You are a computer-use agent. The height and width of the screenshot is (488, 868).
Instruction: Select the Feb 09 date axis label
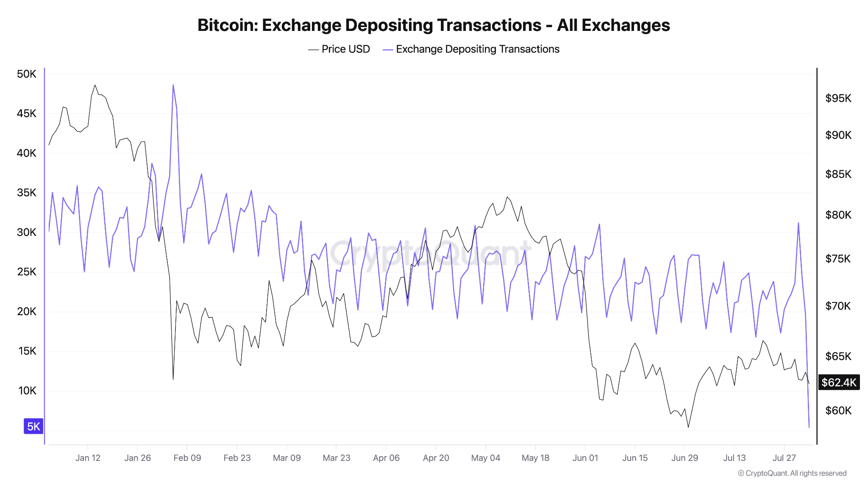coord(187,458)
